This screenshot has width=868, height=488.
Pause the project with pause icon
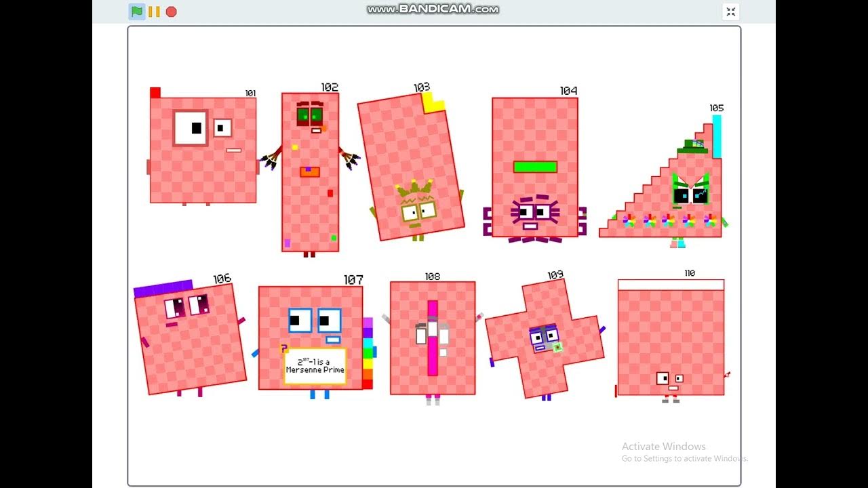[x=155, y=12]
